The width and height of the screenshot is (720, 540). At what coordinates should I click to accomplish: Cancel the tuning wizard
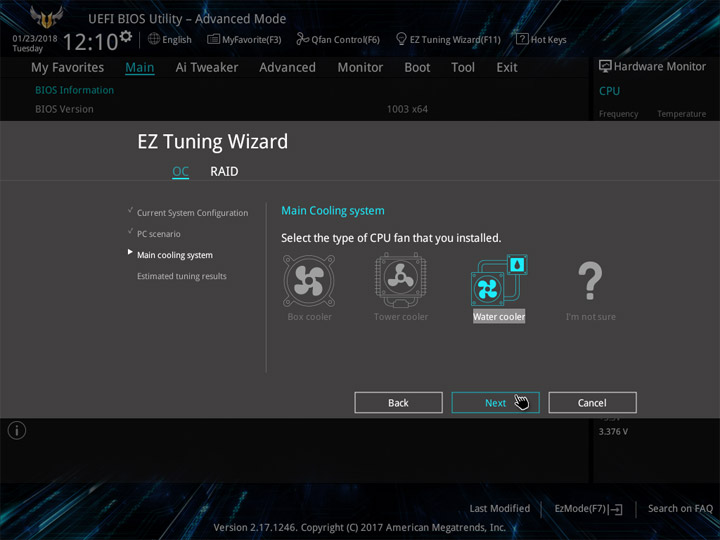point(592,403)
